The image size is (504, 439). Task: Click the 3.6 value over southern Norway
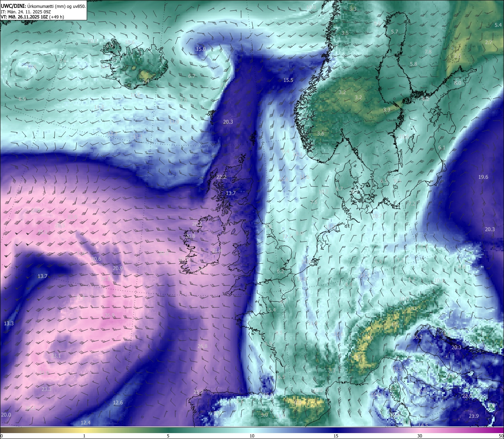tap(321, 133)
